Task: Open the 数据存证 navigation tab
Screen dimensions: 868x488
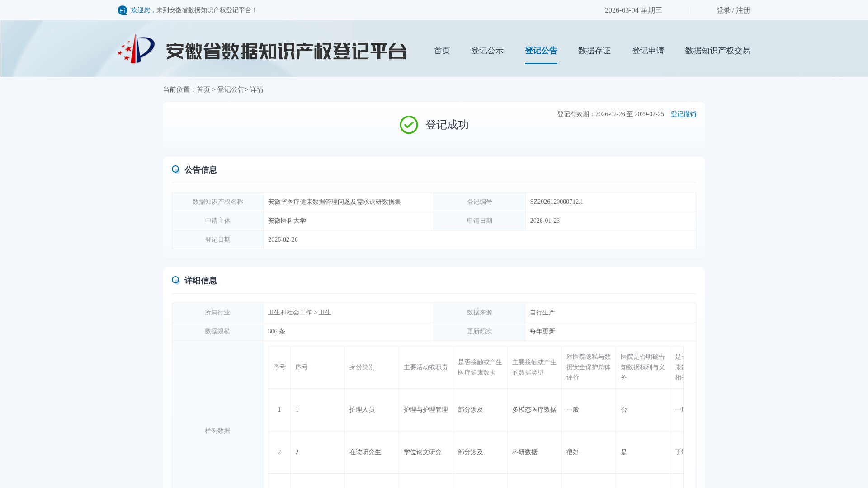Action: coord(594,51)
